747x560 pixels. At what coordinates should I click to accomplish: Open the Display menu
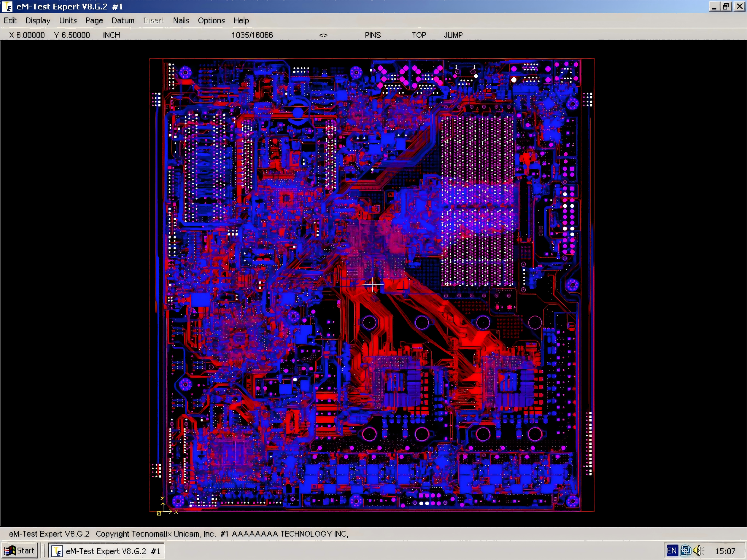38,20
